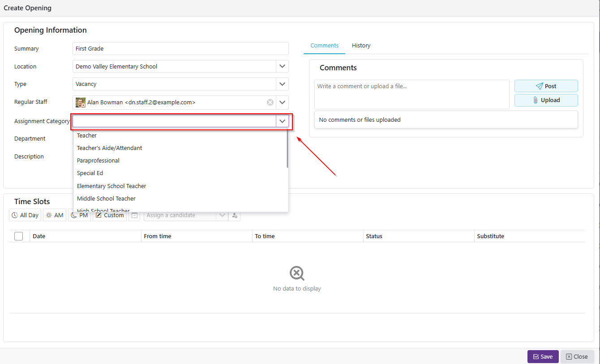Post the comment
Viewport: 600px width, 364px height.
[546, 86]
